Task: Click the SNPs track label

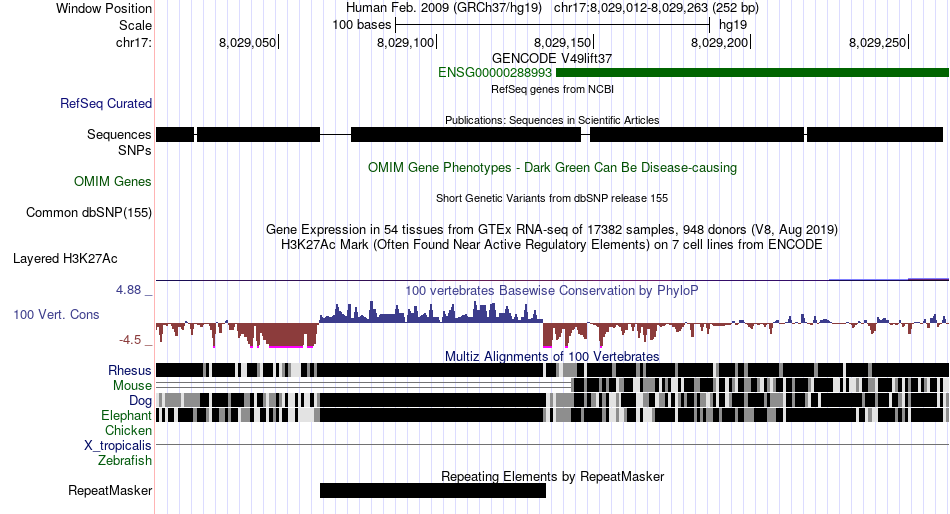Action: 135,150
